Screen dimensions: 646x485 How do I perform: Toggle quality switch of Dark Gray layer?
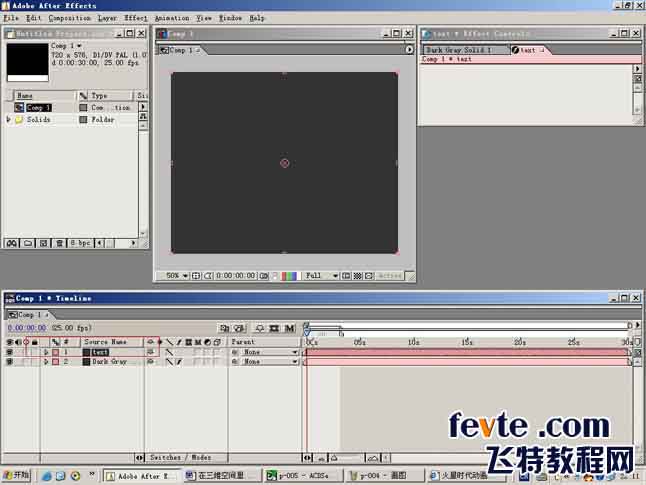(169, 362)
